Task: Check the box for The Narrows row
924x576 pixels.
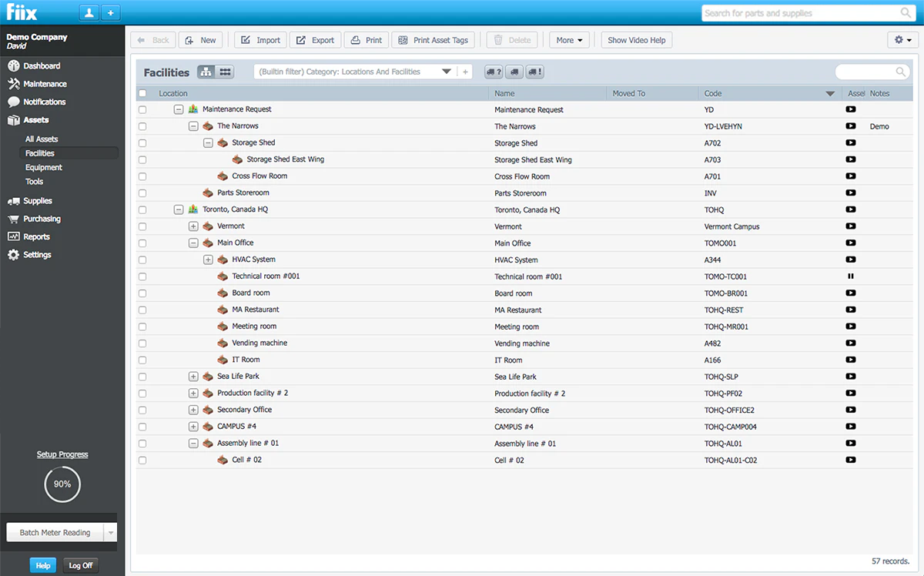Action: click(x=142, y=126)
